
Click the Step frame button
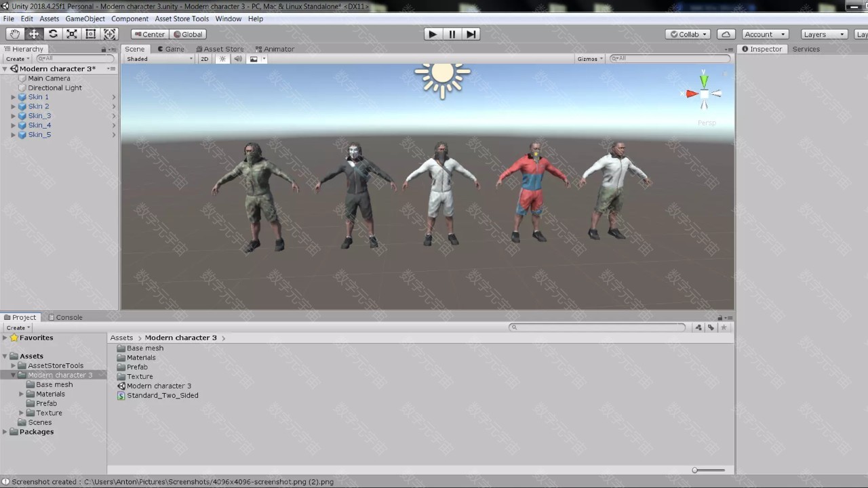[471, 34]
